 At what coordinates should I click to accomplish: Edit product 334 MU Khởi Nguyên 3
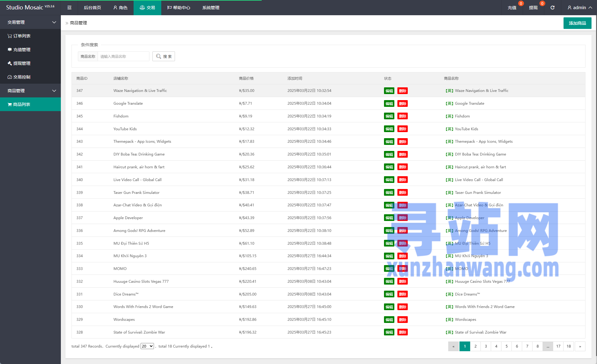click(x=389, y=256)
